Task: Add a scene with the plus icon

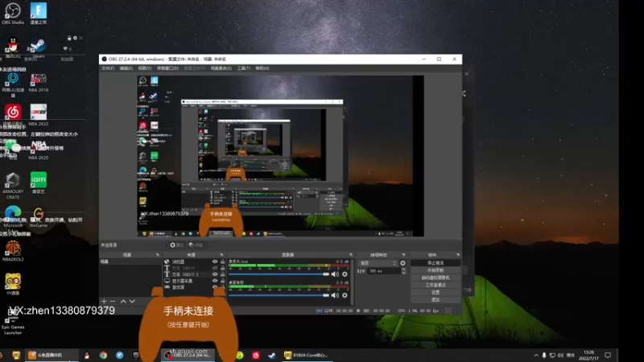Action: tap(104, 301)
